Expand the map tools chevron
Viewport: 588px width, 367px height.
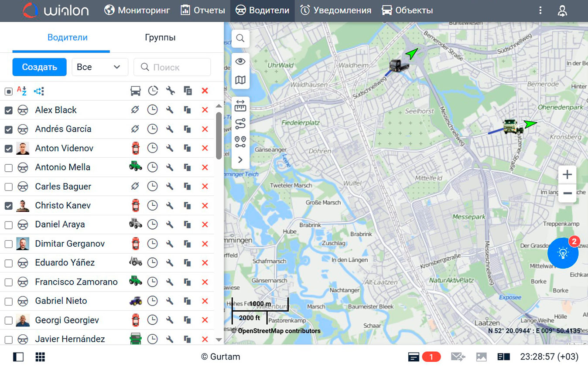pos(240,160)
